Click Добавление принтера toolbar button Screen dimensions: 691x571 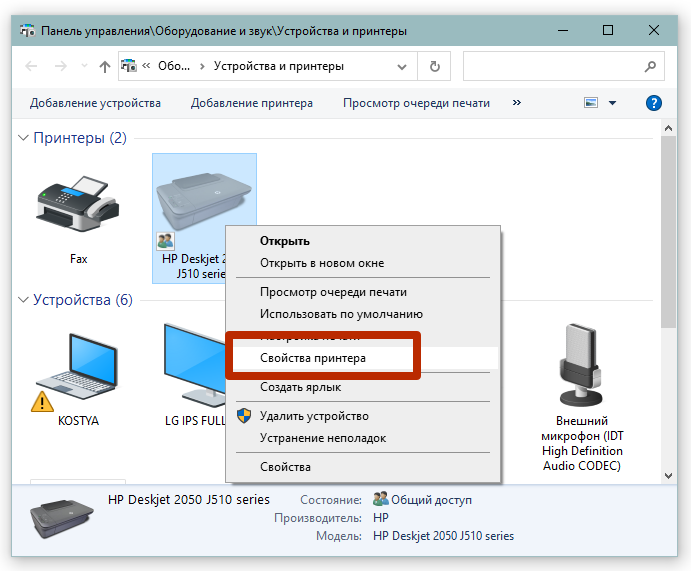tap(252, 103)
